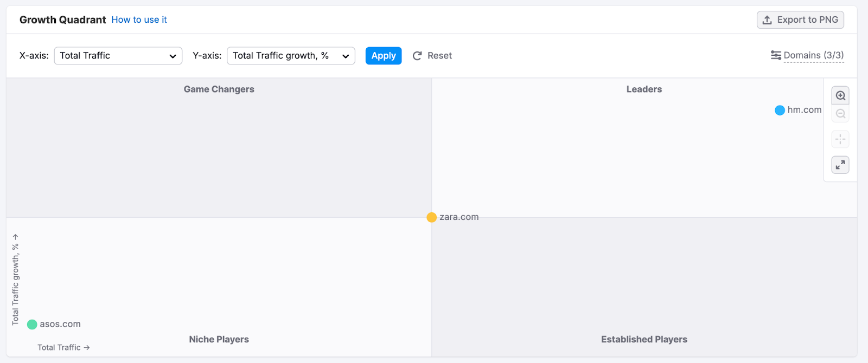The height and width of the screenshot is (363, 868).
Task: Click the zara.com domain label
Action: [459, 217]
